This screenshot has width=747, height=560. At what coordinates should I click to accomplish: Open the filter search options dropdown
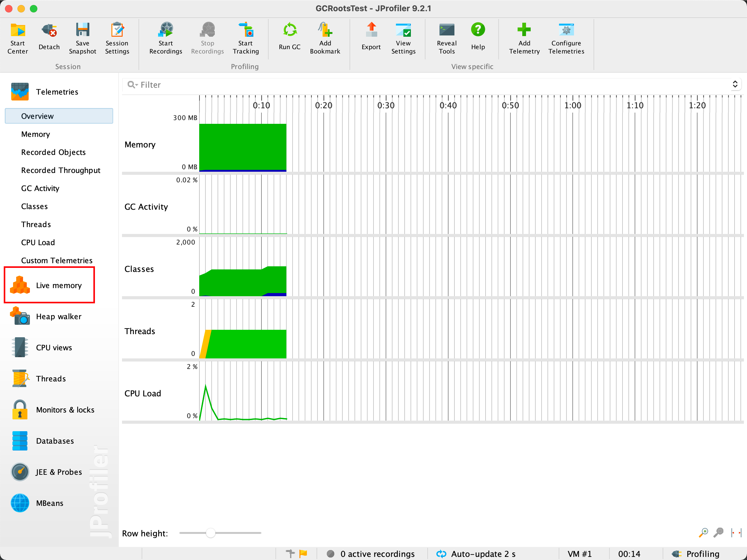(x=133, y=85)
